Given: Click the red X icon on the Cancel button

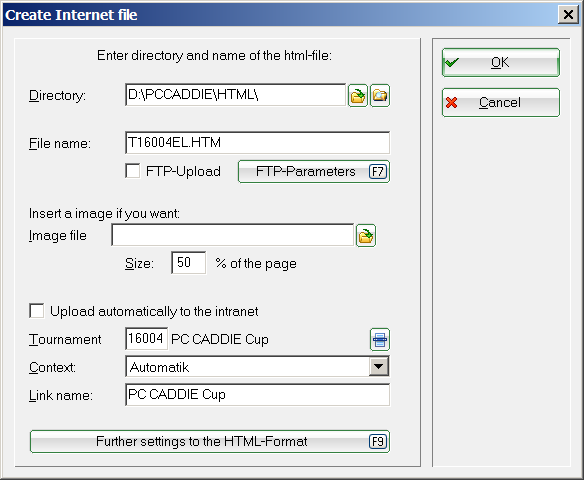Looking at the screenshot, I should coord(451,102).
